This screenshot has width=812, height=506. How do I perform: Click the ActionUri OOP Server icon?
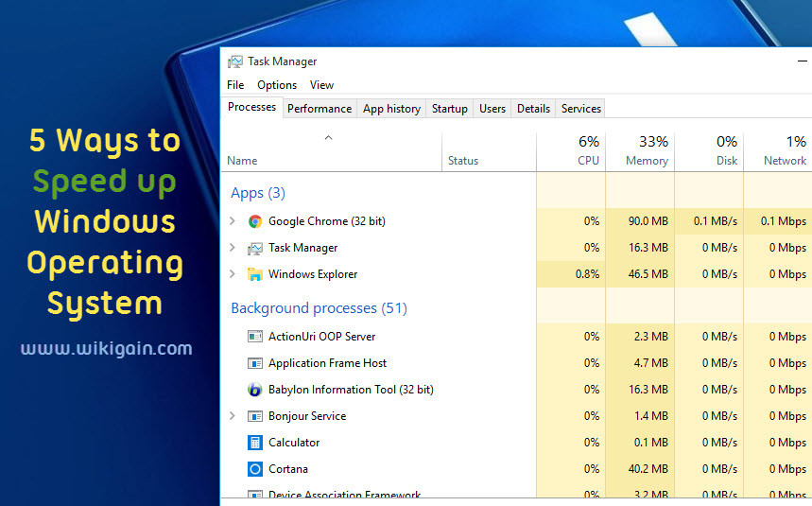click(x=255, y=337)
